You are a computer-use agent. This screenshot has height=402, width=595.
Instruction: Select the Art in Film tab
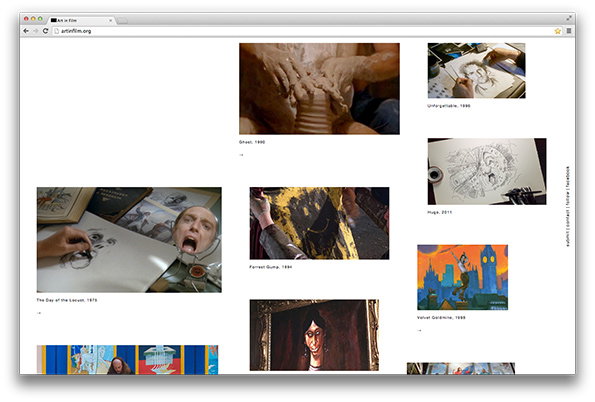pyautogui.click(x=81, y=20)
